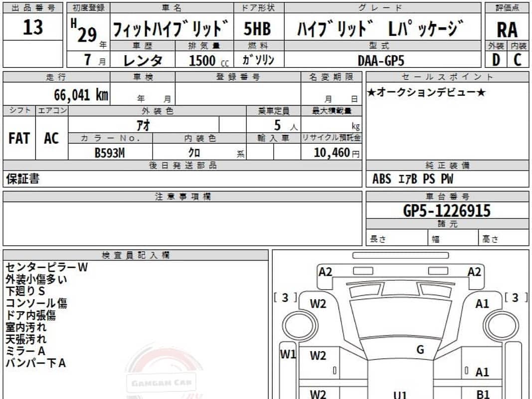Click interior color クロ

point(194,153)
